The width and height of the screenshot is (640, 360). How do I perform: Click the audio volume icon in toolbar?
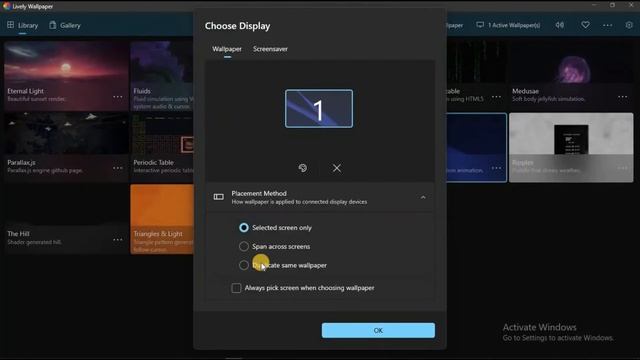click(x=560, y=25)
